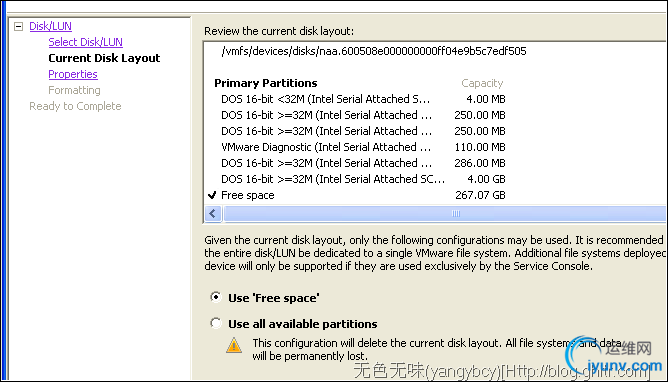Click the yellow warning triangle icon
Viewport: 668px width, 382px height.
click(x=234, y=345)
